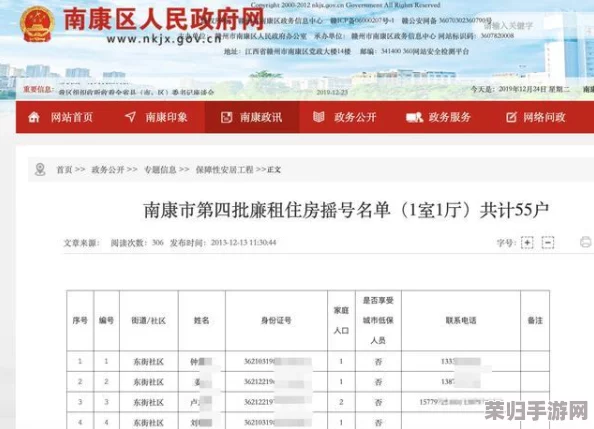594x429 pixels.
Task: Click the 备注 column header
Action: pyautogui.click(x=535, y=321)
